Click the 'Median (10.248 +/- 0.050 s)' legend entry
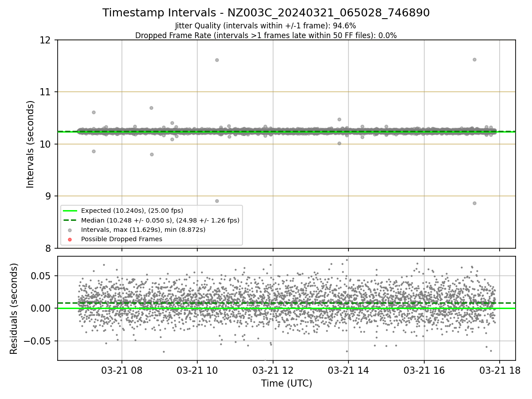 click(x=160, y=220)
